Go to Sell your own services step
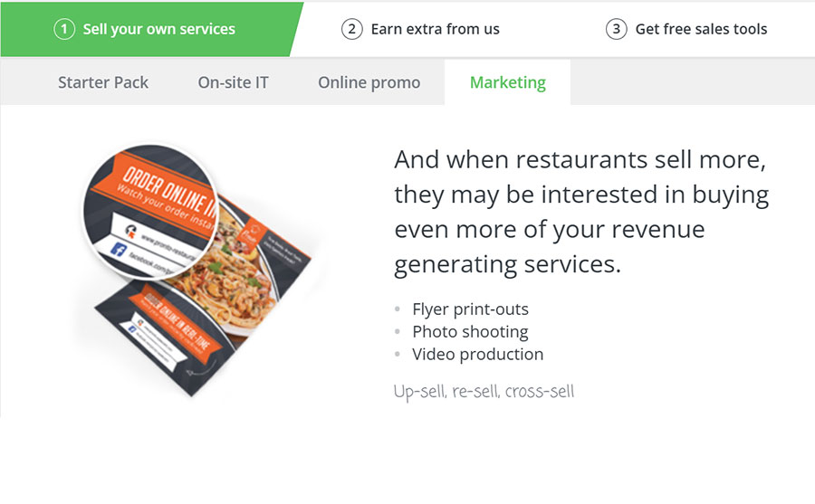The height and width of the screenshot is (504, 815). point(158,29)
